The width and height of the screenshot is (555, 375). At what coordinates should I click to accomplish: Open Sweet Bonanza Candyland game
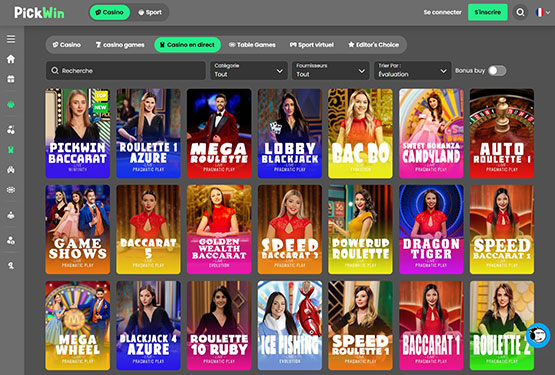click(x=431, y=133)
